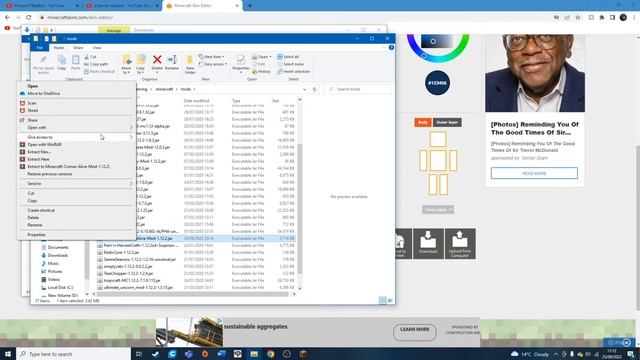Click the Delete red X ribbon icon
Image resolution: width=640 pixels, height=360 pixels.
pyautogui.click(x=157, y=62)
